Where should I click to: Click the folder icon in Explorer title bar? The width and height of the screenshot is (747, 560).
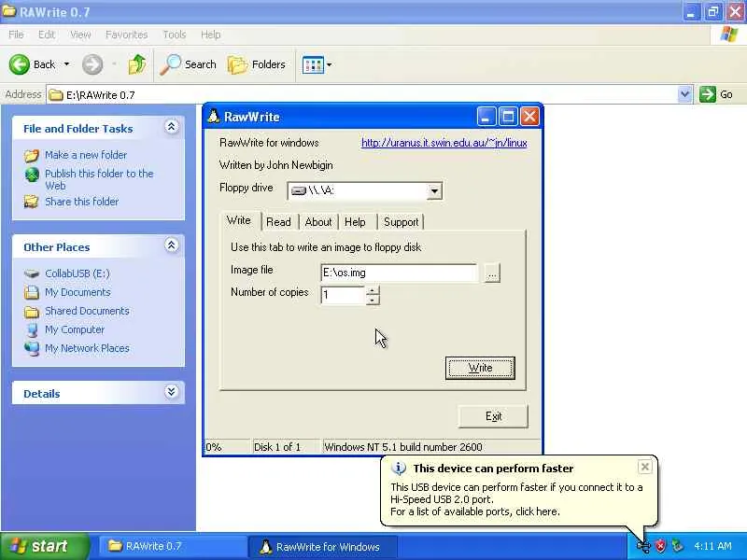point(8,11)
